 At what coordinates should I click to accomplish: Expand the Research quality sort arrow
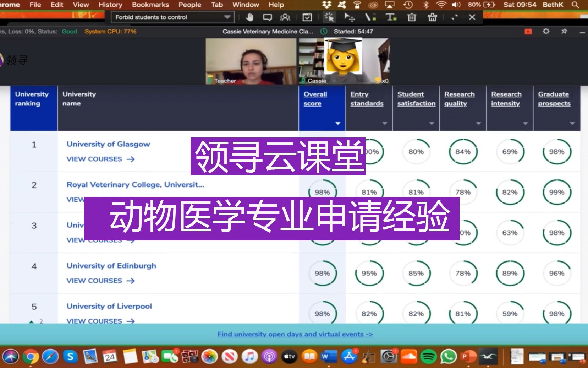tap(478, 123)
